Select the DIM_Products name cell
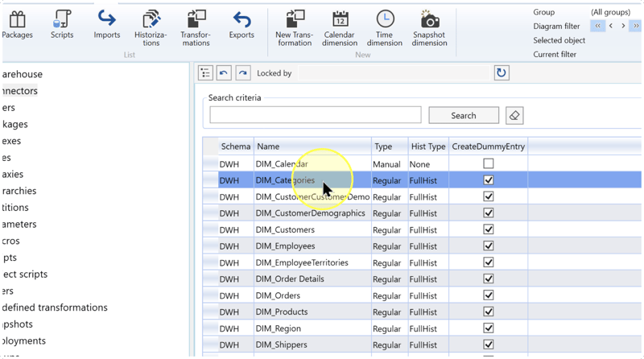Image resolution: width=644 pixels, height=359 pixels. 312,312
